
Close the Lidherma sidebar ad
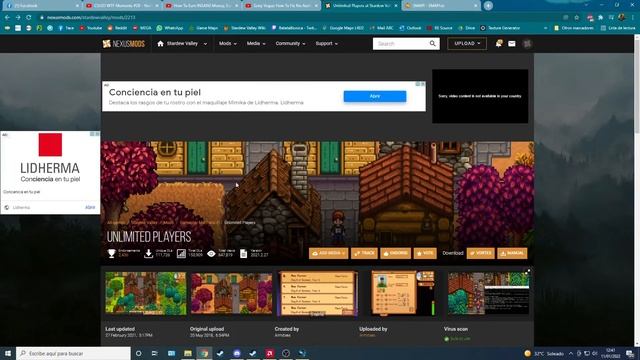[97, 134]
